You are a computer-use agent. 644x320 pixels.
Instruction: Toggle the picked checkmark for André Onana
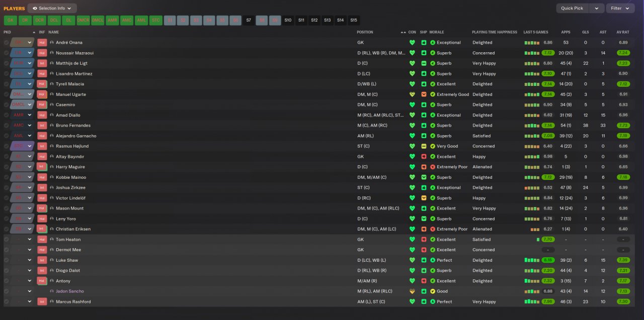6,43
